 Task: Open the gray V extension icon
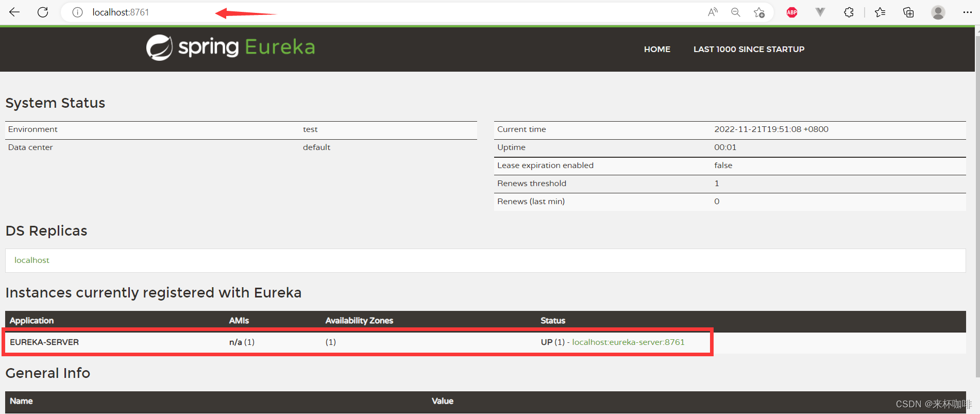pos(820,12)
